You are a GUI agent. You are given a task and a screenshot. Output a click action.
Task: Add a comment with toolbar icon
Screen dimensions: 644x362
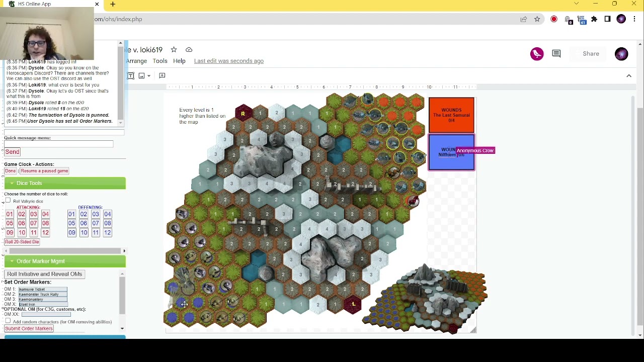point(162,75)
